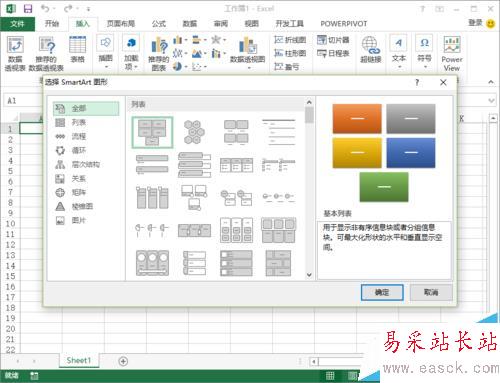Click the Recommended PivotTables icon
The width and height of the screenshot is (500, 383).
coord(46,53)
